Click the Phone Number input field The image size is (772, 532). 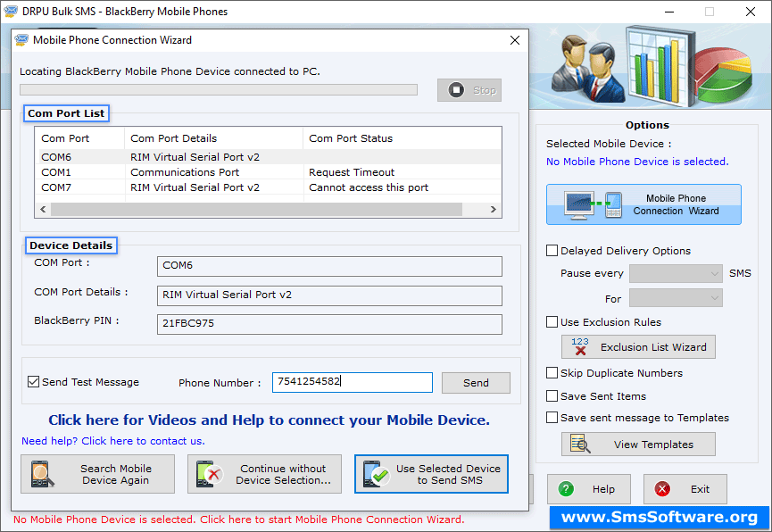click(x=353, y=382)
